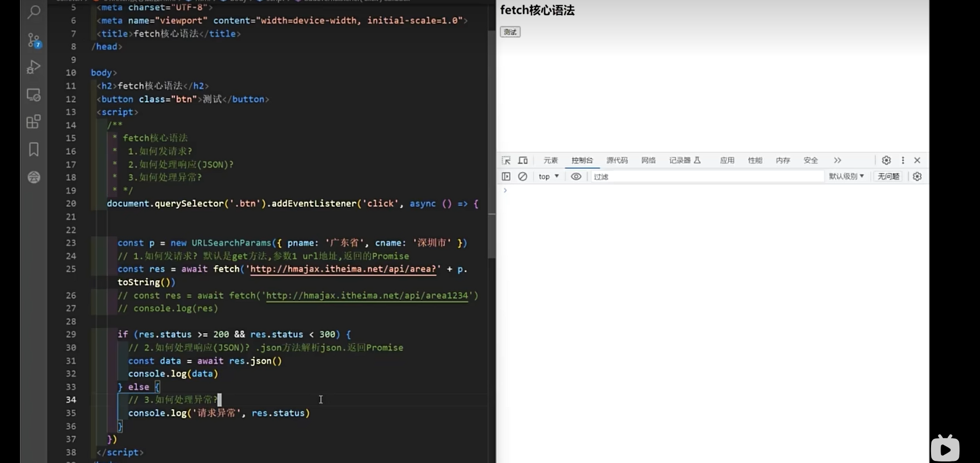Screen dimensions: 980x463
Task: Open the Search view in activity bar
Action: [34, 12]
